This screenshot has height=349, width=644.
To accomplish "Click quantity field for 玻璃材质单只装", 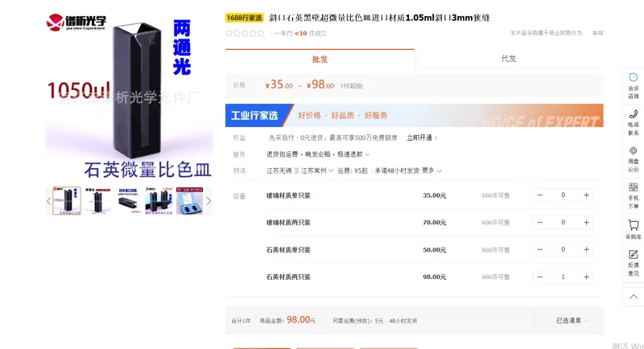I will pyautogui.click(x=563, y=195).
